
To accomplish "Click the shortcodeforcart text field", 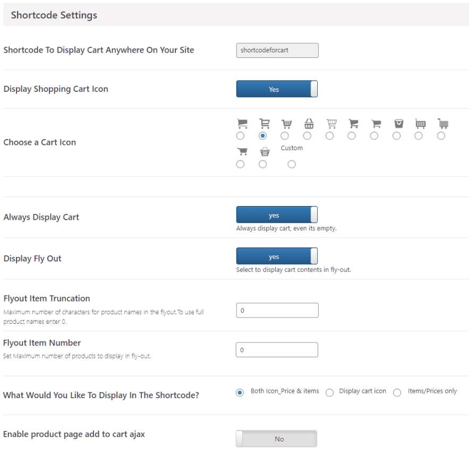I will tap(277, 50).
